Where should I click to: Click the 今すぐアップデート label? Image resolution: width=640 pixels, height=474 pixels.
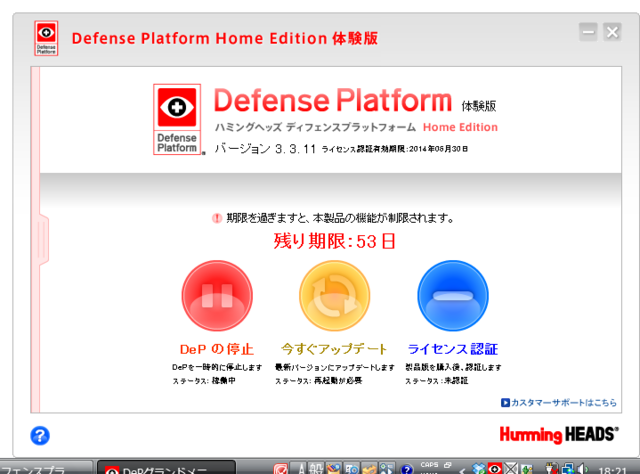click(334, 349)
